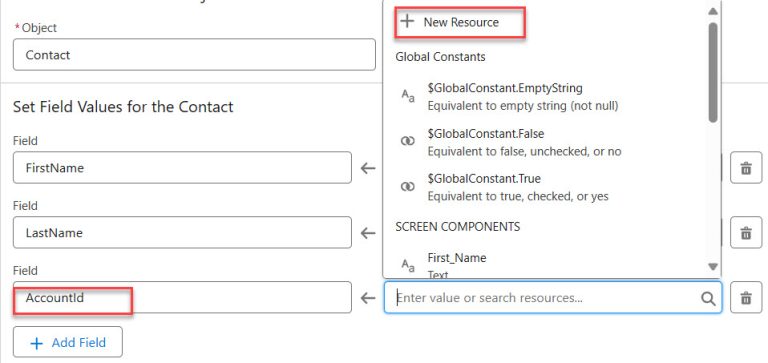Click the 'Equivalent to false, unchecked, or no' description
768x363 pixels.
pos(524,151)
